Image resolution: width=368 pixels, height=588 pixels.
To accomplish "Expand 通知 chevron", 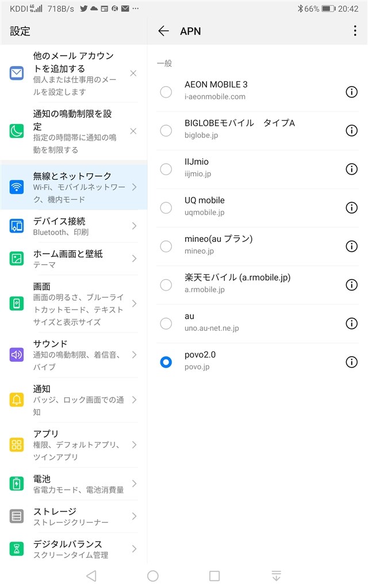I will pyautogui.click(x=134, y=400).
